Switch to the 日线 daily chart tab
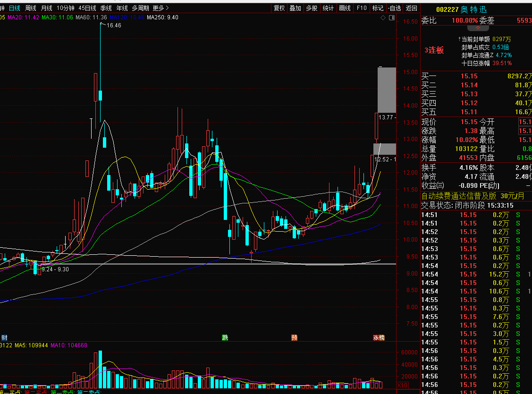 click(x=15, y=8)
